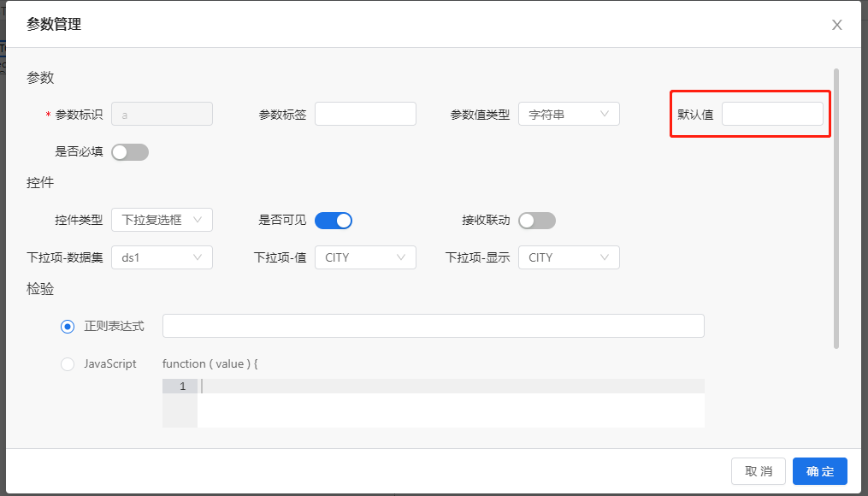The image size is (868, 496).
Task: Click the dialog's vertical scrollbar
Action: (x=836, y=209)
